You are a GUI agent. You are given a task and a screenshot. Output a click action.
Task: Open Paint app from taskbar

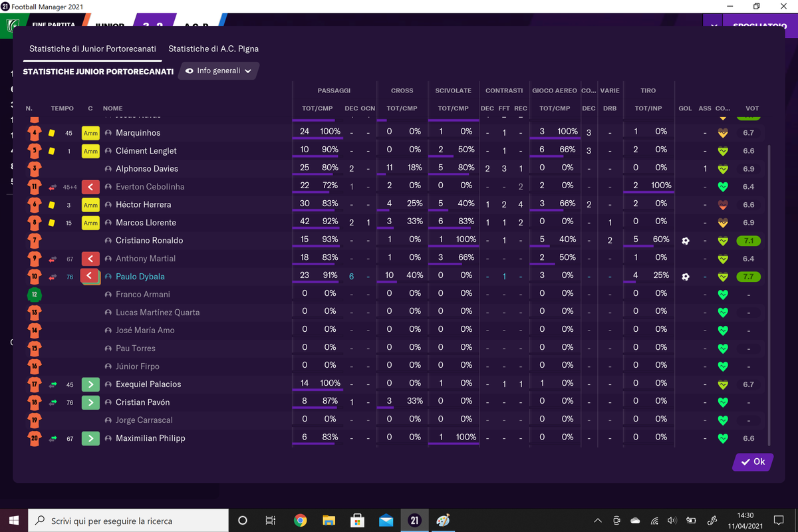coord(443,521)
